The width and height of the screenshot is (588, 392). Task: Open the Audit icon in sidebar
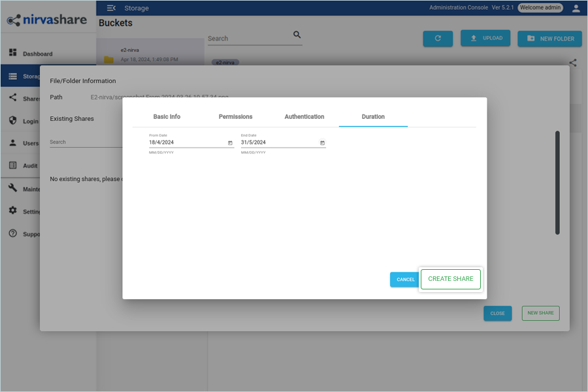point(13,165)
